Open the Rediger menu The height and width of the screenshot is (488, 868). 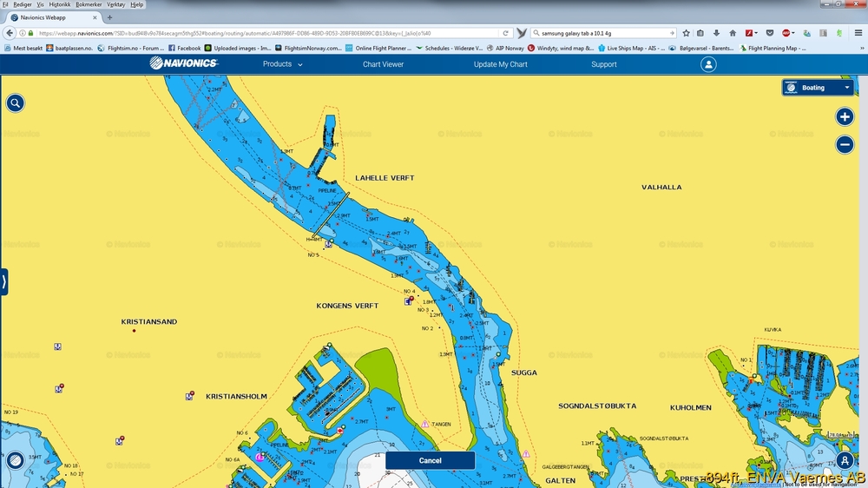pyautogui.click(x=23, y=4)
